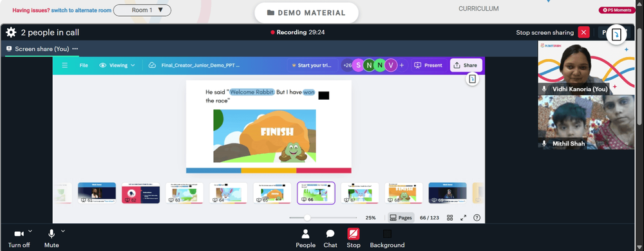Open the People panel
Screen dimensions: 644x251
pyautogui.click(x=305, y=239)
